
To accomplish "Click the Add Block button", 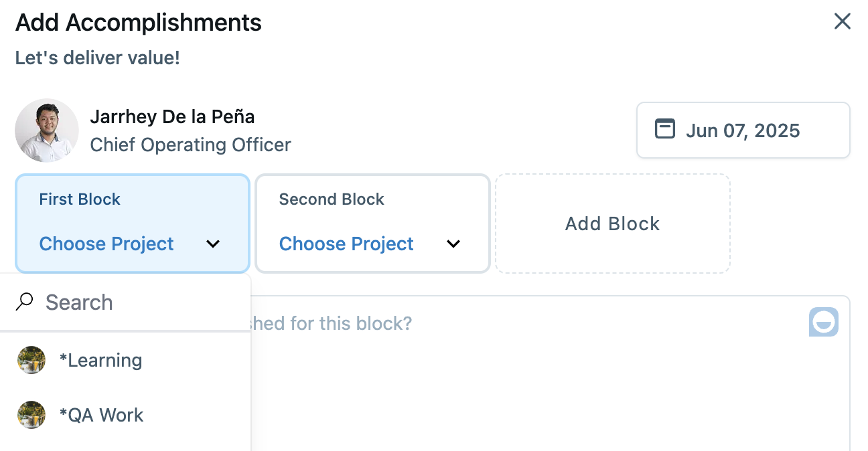I will coord(612,223).
